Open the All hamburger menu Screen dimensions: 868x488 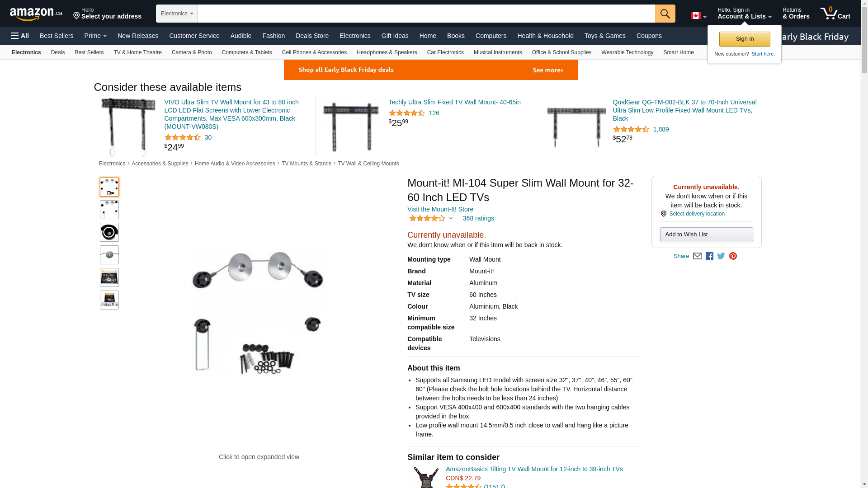[20, 36]
